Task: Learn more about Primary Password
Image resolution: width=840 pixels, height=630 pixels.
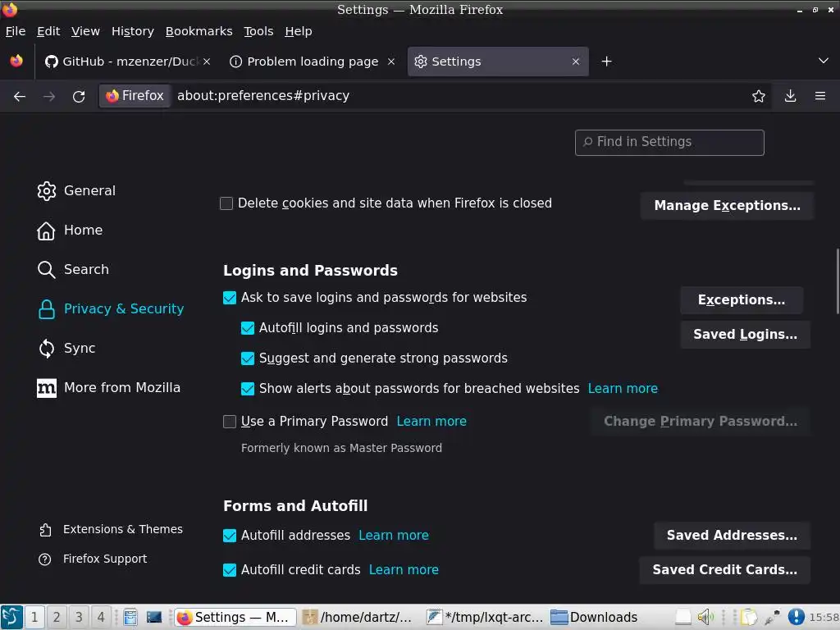Action: click(431, 421)
